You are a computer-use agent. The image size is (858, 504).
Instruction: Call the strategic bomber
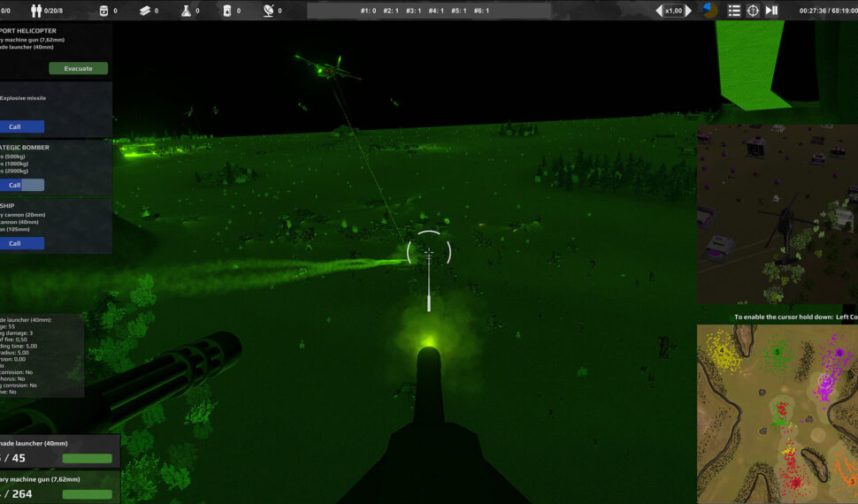coord(16,185)
